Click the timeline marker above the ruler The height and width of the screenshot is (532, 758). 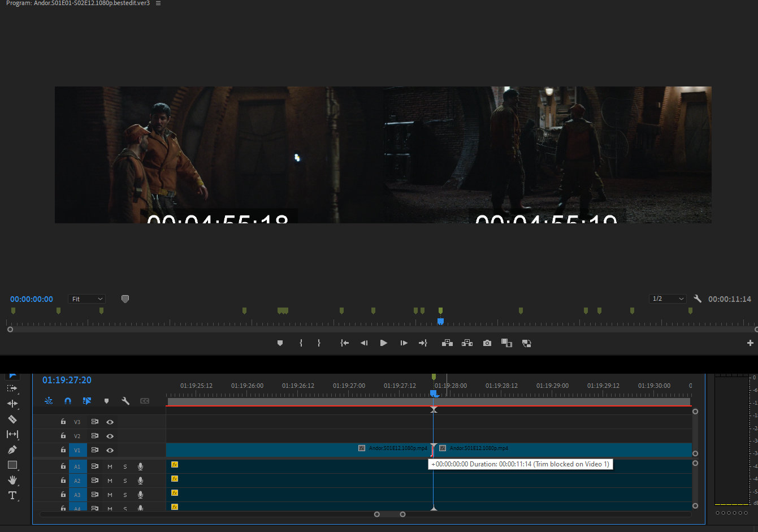[434, 377]
